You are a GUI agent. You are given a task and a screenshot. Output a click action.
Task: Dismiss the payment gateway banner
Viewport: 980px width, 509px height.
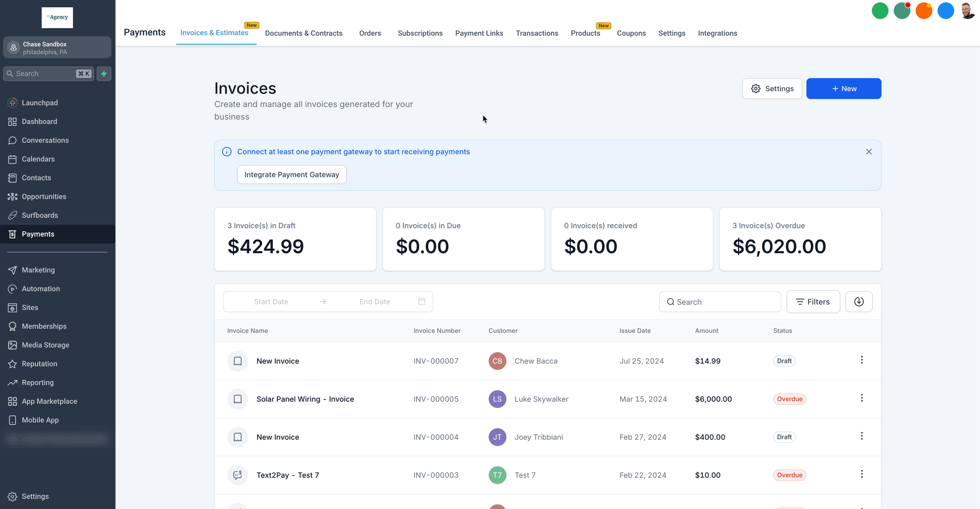pos(869,152)
